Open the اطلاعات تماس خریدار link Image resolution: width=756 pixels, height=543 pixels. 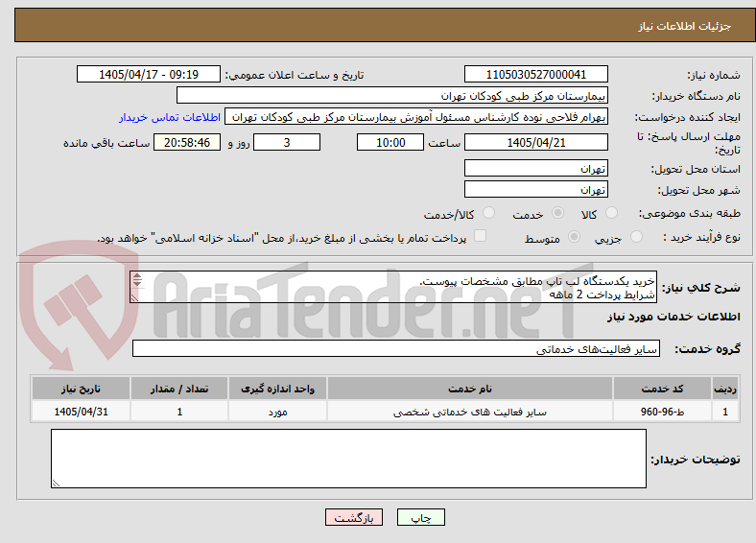pos(170,117)
